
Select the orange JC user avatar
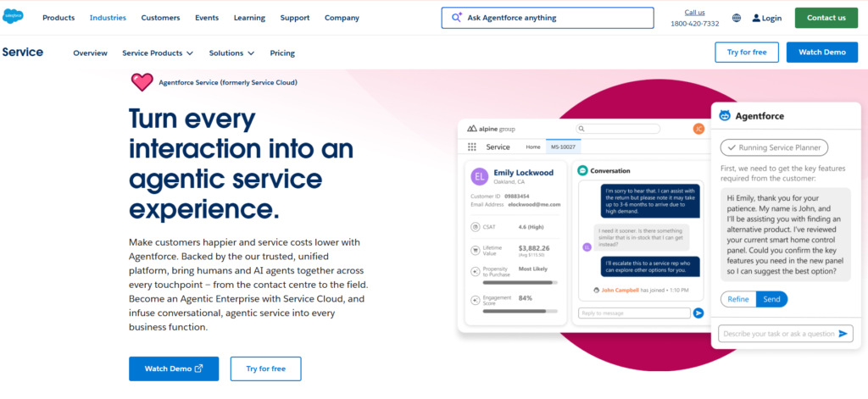pos(698,129)
